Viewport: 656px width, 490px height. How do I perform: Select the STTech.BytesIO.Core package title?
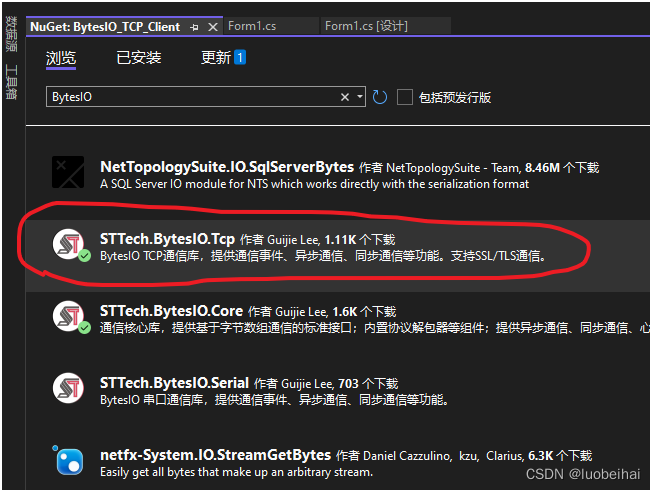[x=172, y=311]
